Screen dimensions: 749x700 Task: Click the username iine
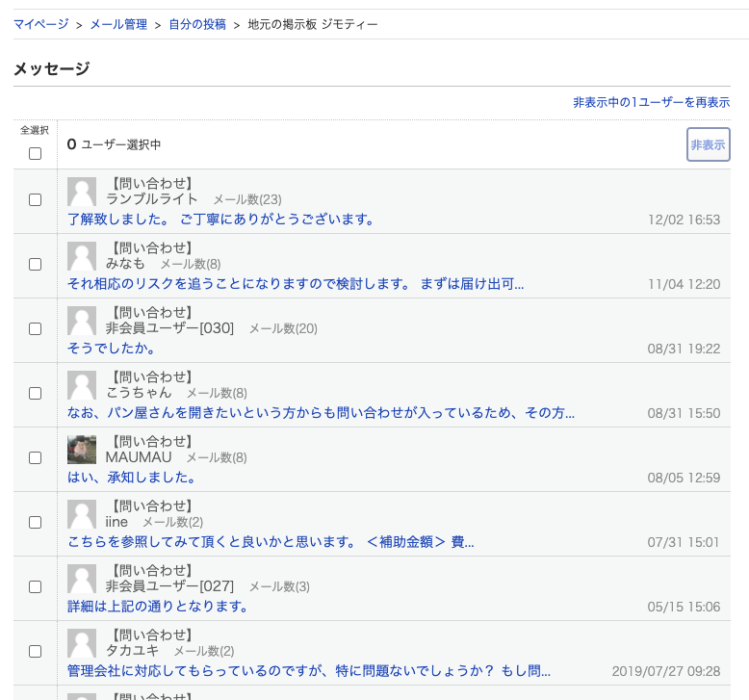tap(116, 522)
